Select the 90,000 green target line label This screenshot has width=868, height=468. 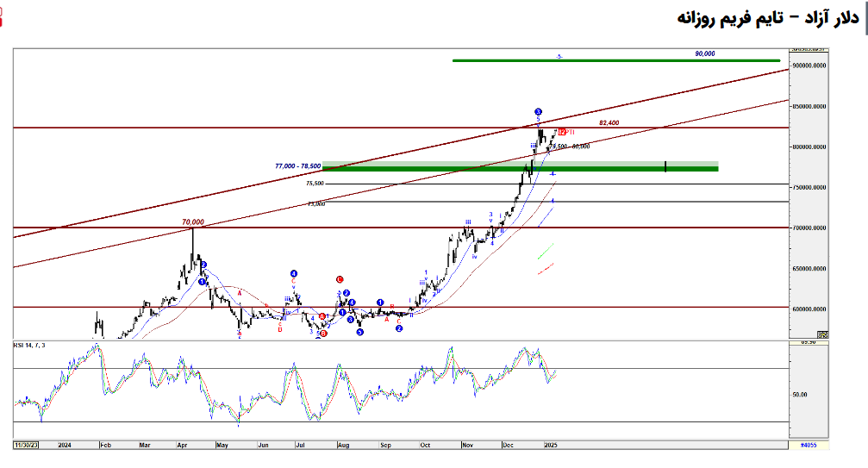pyautogui.click(x=704, y=53)
